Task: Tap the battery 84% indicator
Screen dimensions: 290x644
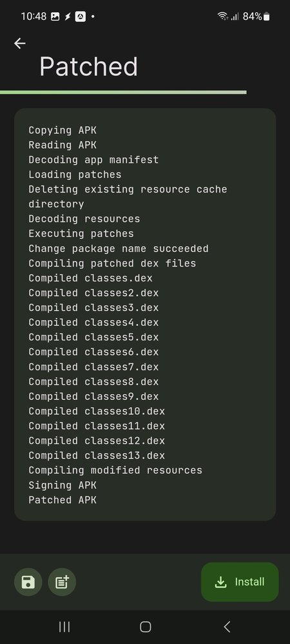Action: 256,17
